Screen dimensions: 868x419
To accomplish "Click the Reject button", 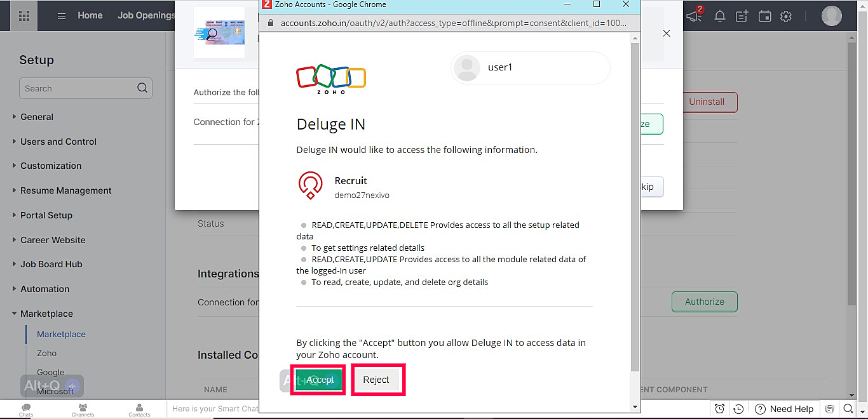I will point(376,380).
